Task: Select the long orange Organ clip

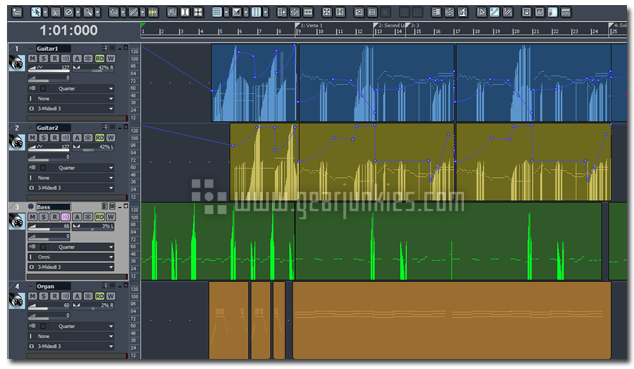Action: pos(452,321)
